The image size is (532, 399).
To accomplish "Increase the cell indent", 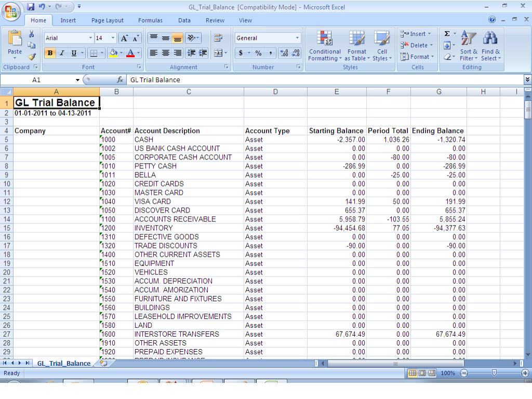I will [x=203, y=53].
